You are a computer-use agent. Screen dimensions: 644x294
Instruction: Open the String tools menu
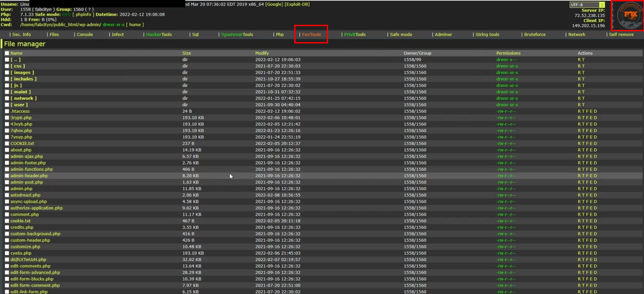pos(487,34)
